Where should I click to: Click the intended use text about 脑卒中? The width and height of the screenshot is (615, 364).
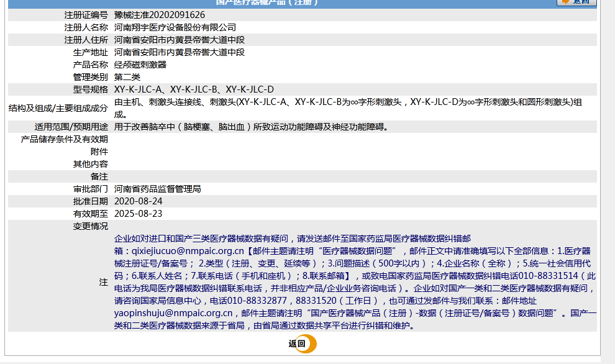(x=251, y=127)
